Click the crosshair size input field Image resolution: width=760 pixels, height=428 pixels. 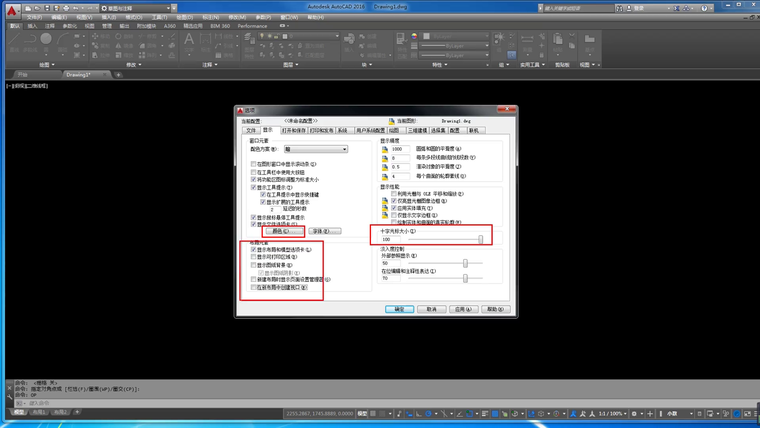pyautogui.click(x=392, y=239)
